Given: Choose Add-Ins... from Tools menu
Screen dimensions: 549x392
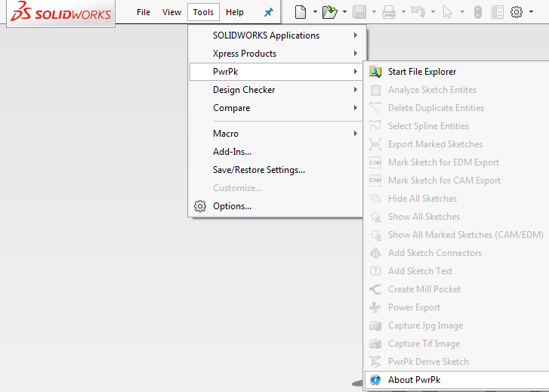Looking at the screenshot, I should (277, 152).
